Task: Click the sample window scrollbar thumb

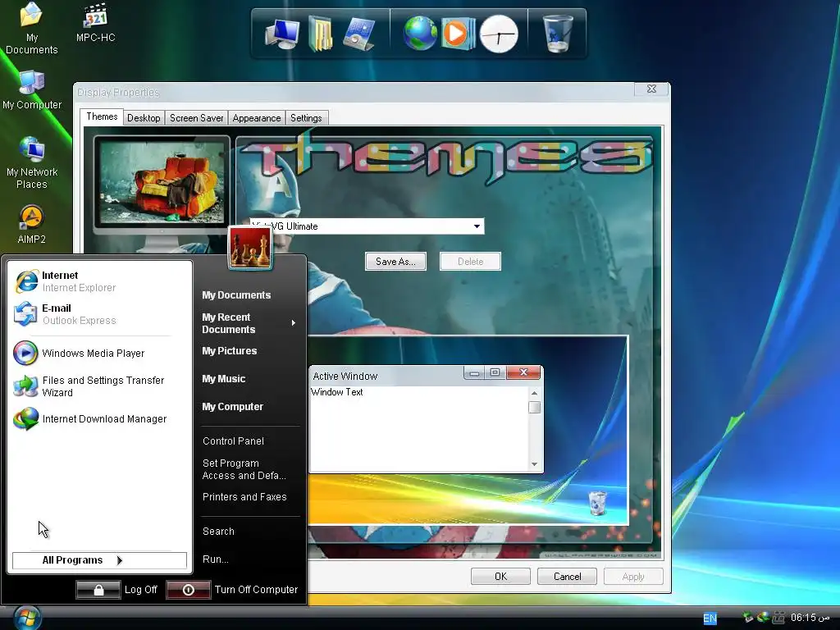Action: [x=534, y=407]
